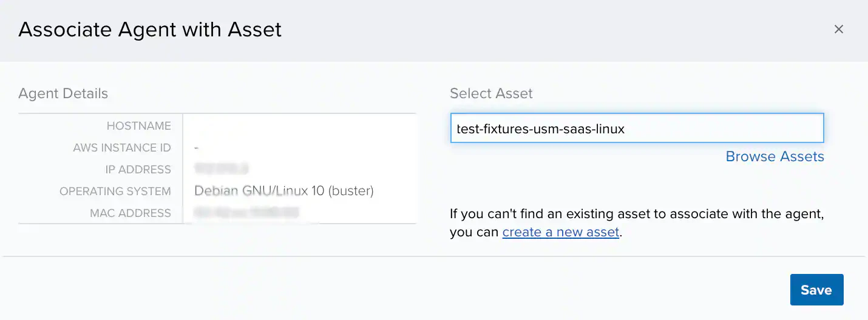The width and height of the screenshot is (868, 320).
Task: Select the MAC ADDRESS row label
Action: pyautogui.click(x=130, y=213)
